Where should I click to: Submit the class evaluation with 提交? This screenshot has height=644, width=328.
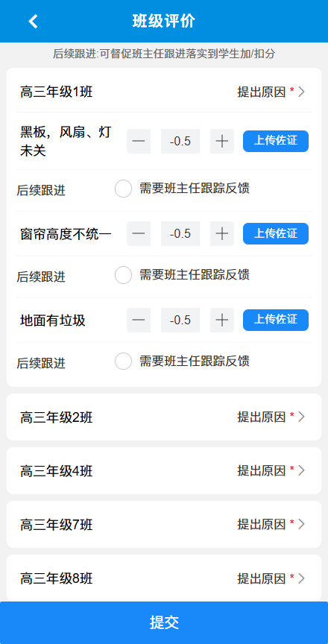tap(164, 622)
